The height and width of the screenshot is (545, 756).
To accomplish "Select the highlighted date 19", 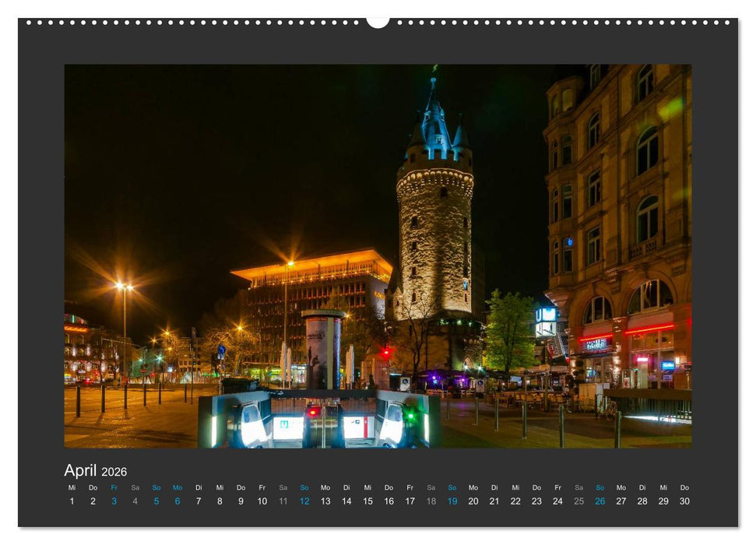I will pyautogui.click(x=451, y=501).
